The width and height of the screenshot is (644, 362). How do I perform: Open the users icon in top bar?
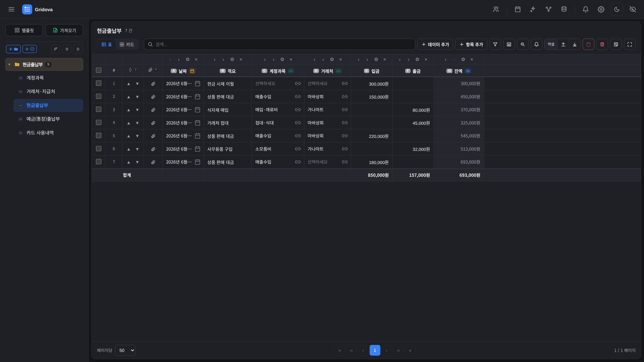(496, 9)
